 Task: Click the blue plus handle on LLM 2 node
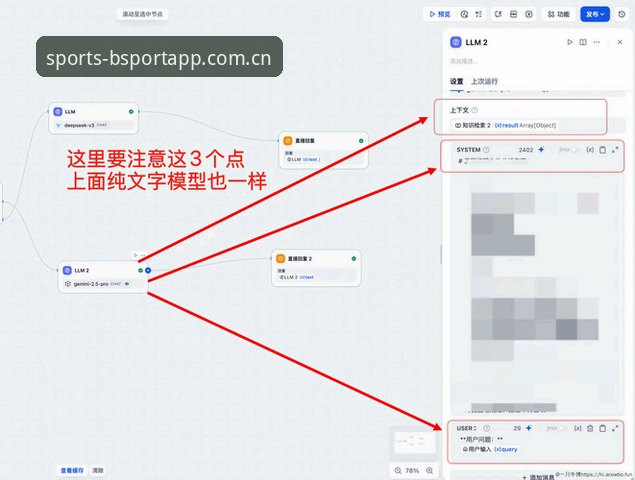[x=148, y=270]
